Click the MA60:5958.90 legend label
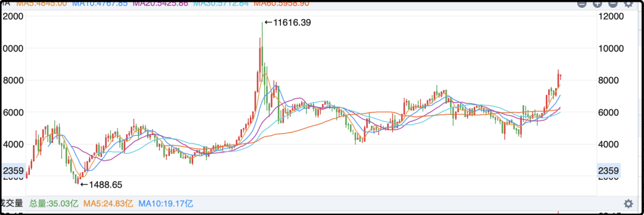The width and height of the screenshot is (644, 215). point(281,4)
